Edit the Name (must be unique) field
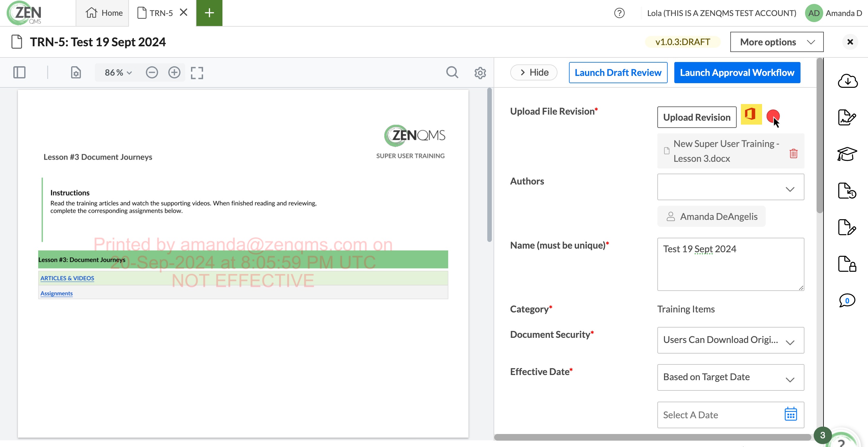The width and height of the screenshot is (868, 447). [x=731, y=264]
